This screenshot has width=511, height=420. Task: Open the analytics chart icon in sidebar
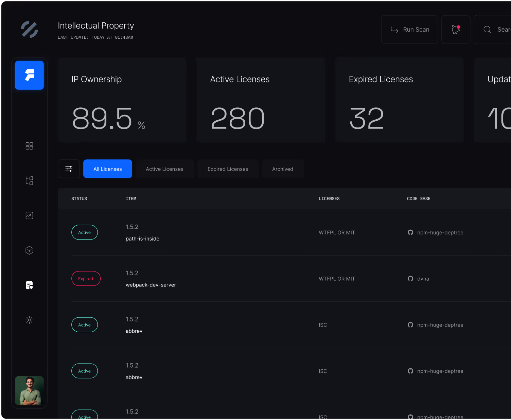click(x=29, y=215)
